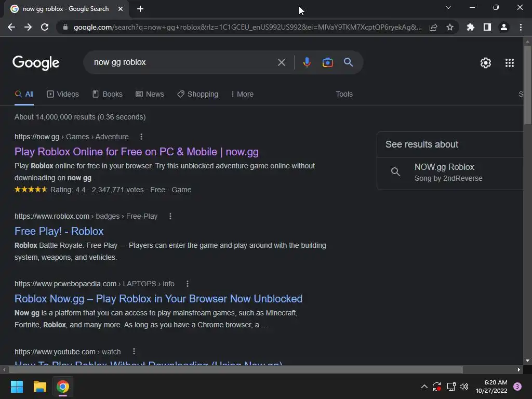Open the tab search dropdown arrow
This screenshot has width=532, height=399.
coord(448,7)
